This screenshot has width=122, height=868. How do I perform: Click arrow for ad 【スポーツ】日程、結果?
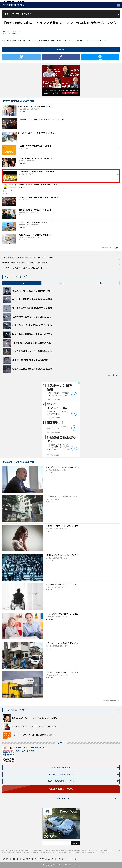click(74, 395)
